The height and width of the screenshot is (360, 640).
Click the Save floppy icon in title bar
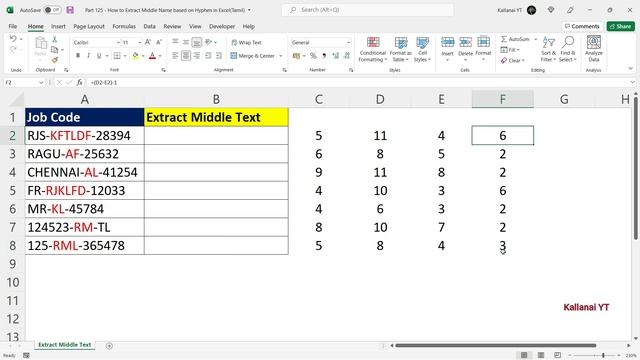[x=70, y=10]
